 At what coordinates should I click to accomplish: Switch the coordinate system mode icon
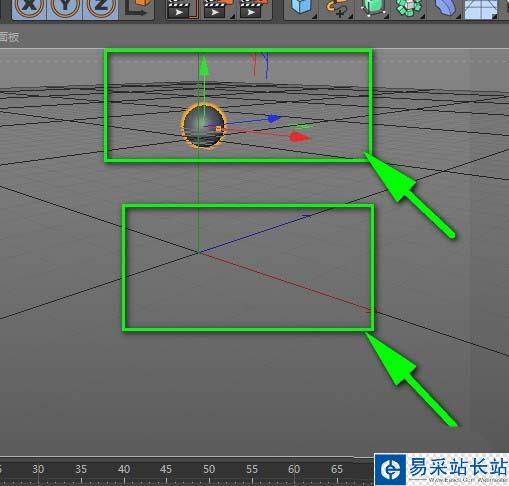(x=138, y=8)
